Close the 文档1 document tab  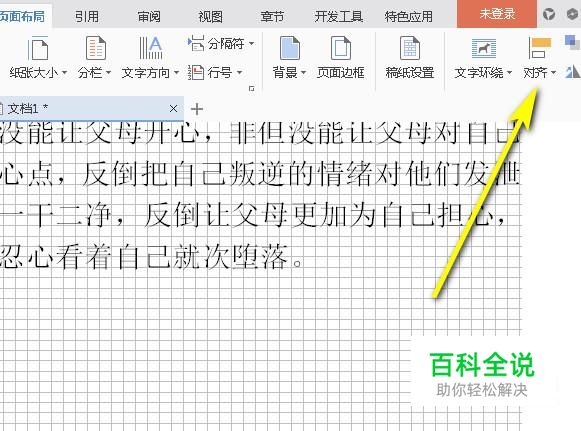coord(173,109)
